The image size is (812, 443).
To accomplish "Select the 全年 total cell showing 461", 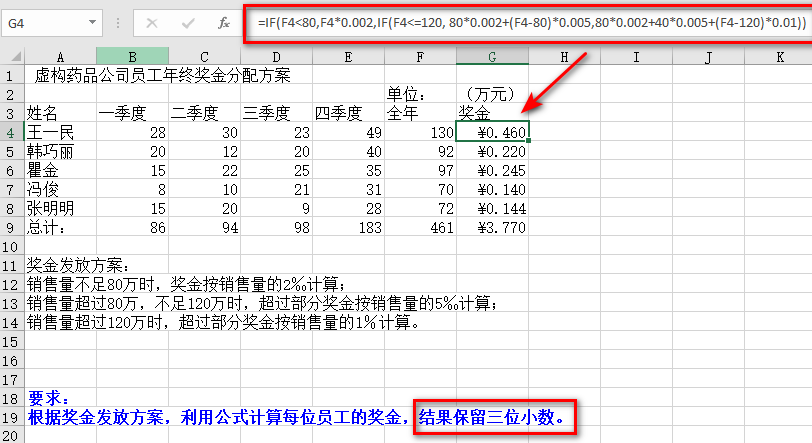I will coord(420,227).
